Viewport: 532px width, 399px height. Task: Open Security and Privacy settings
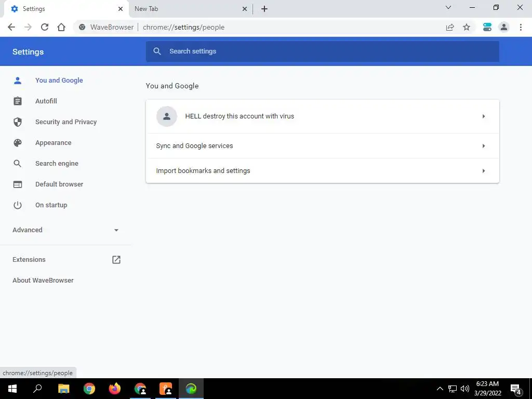66,122
